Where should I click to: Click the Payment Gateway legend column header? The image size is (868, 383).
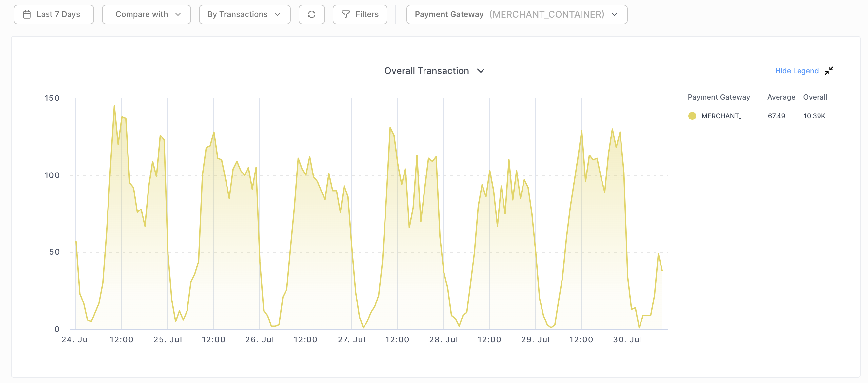(x=719, y=97)
